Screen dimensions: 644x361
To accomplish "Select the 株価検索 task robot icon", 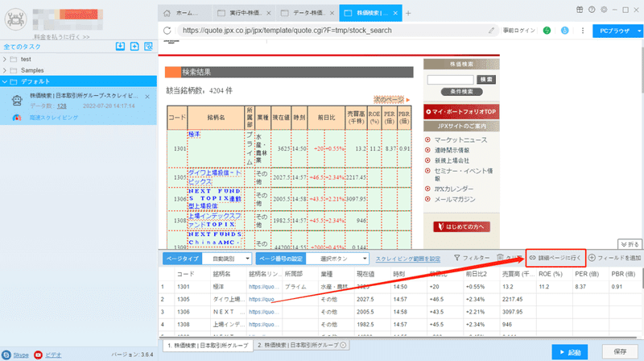I will (17, 101).
